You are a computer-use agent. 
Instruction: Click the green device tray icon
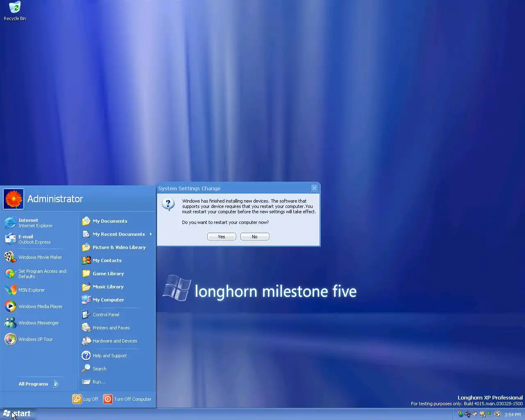(x=490, y=414)
